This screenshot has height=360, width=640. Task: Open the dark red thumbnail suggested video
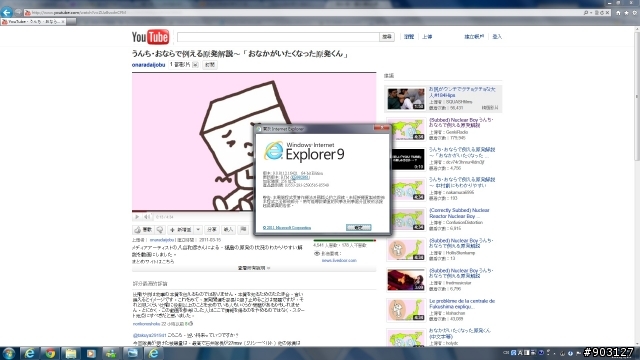click(406, 280)
